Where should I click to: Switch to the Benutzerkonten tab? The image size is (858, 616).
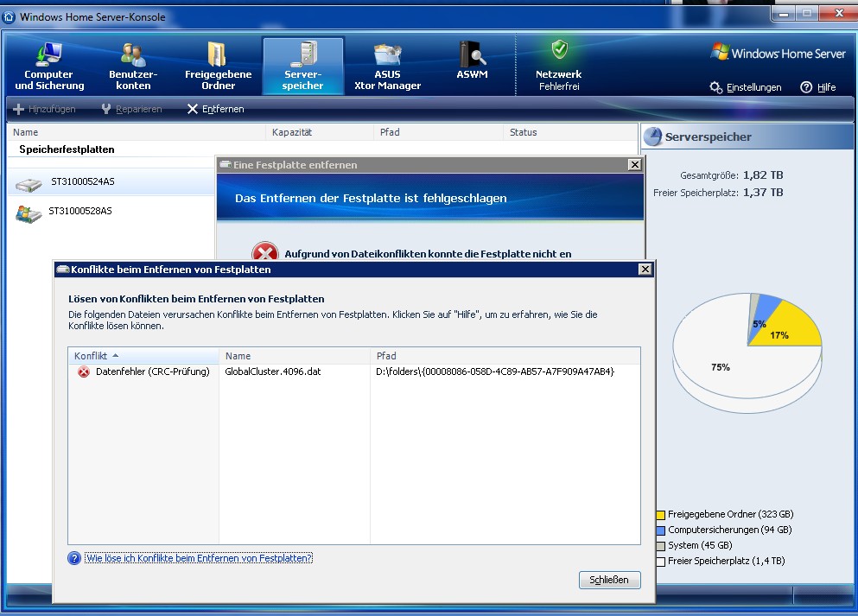133,67
